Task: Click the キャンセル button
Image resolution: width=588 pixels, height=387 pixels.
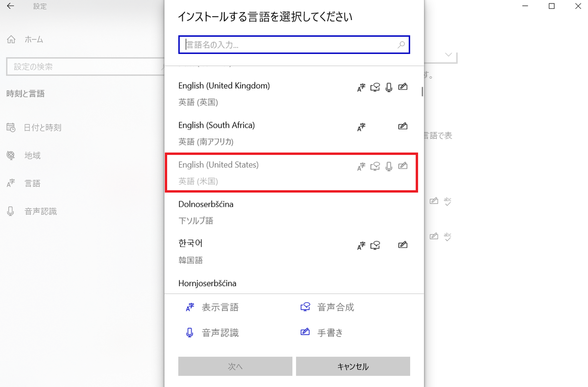Action: click(x=353, y=366)
